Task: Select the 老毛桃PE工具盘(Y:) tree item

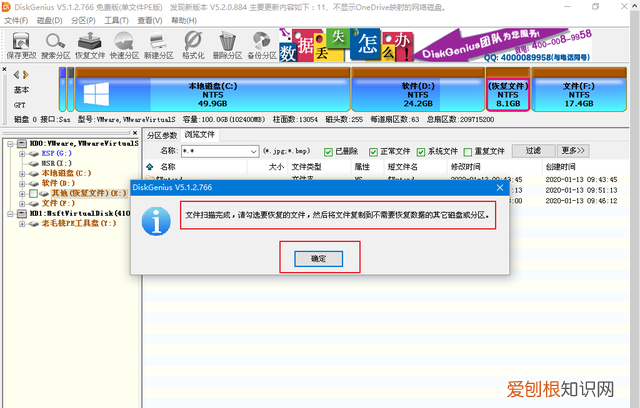Action: click(x=79, y=223)
